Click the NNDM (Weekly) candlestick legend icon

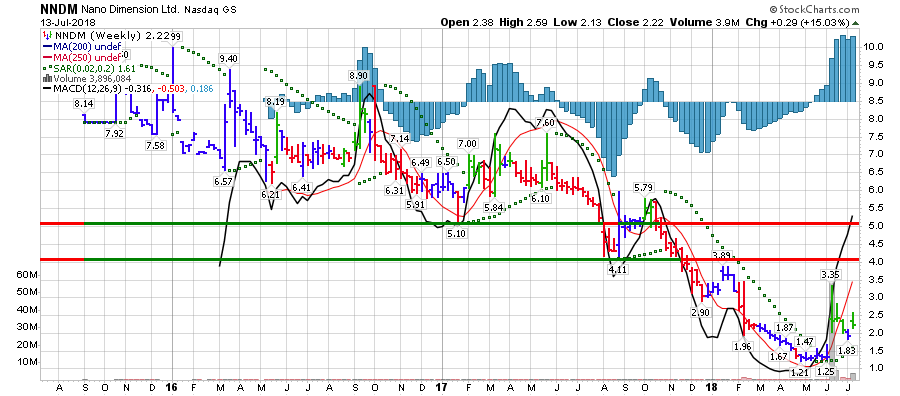point(47,37)
